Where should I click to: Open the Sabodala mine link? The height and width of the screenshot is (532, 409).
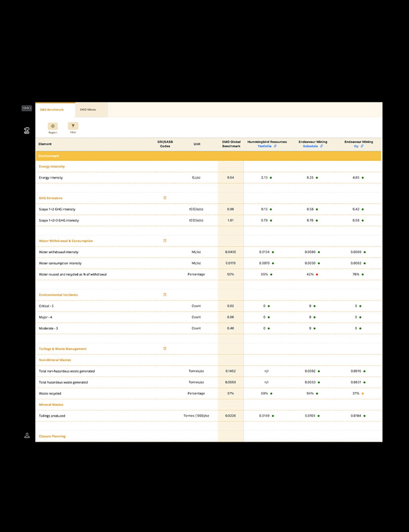[310, 146]
